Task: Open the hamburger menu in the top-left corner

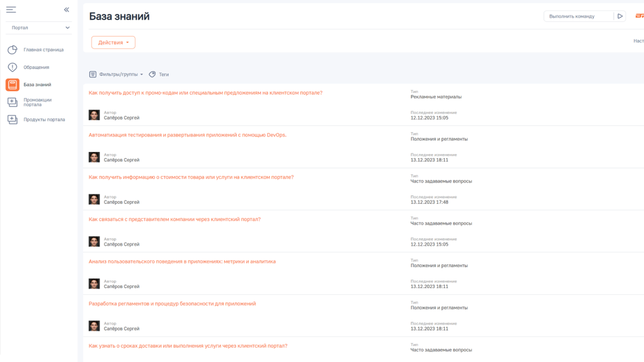Action: (x=11, y=9)
